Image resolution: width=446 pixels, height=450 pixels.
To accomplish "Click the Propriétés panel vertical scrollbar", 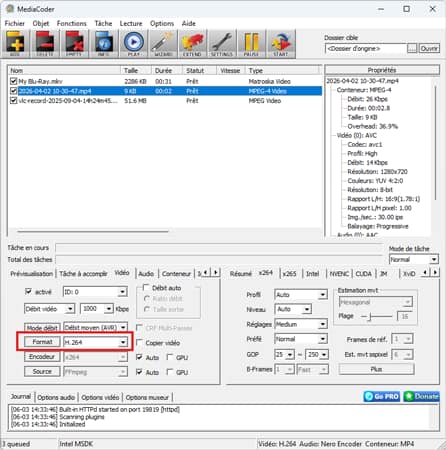I will (x=435, y=143).
